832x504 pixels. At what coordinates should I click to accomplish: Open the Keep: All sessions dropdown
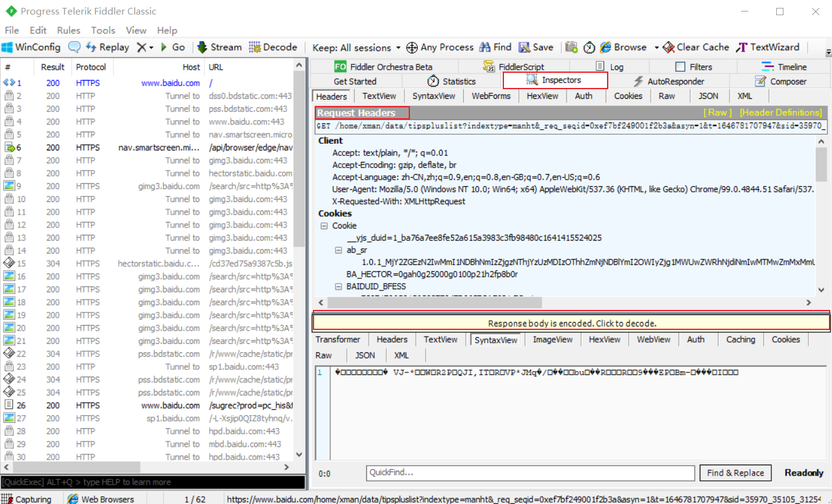[x=357, y=47]
